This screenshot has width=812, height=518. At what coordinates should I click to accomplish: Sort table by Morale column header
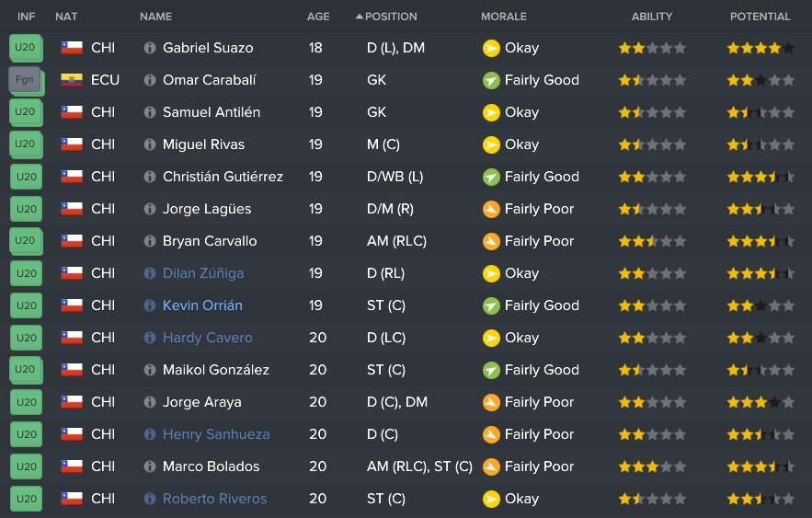coord(503,17)
